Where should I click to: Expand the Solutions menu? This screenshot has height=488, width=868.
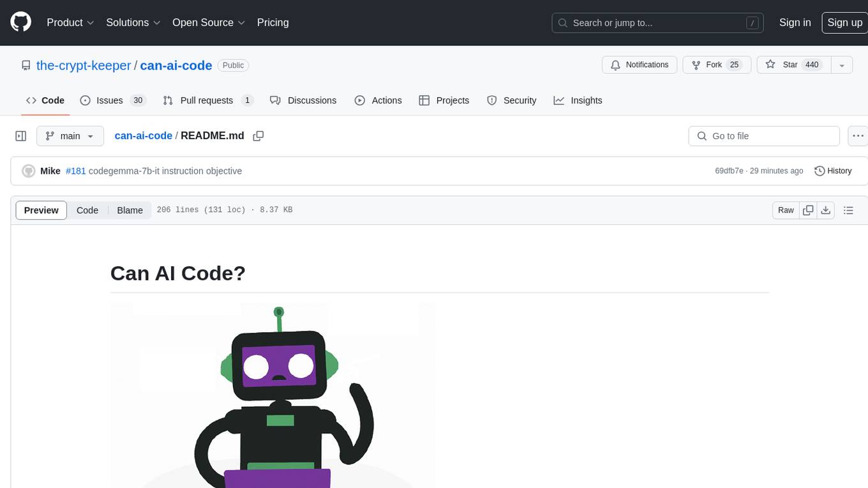click(x=133, y=22)
